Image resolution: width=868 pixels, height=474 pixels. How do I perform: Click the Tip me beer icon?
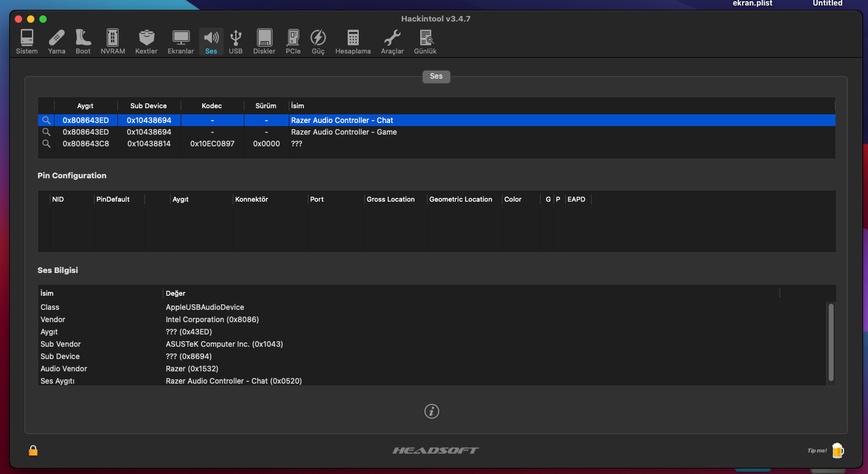(837, 451)
